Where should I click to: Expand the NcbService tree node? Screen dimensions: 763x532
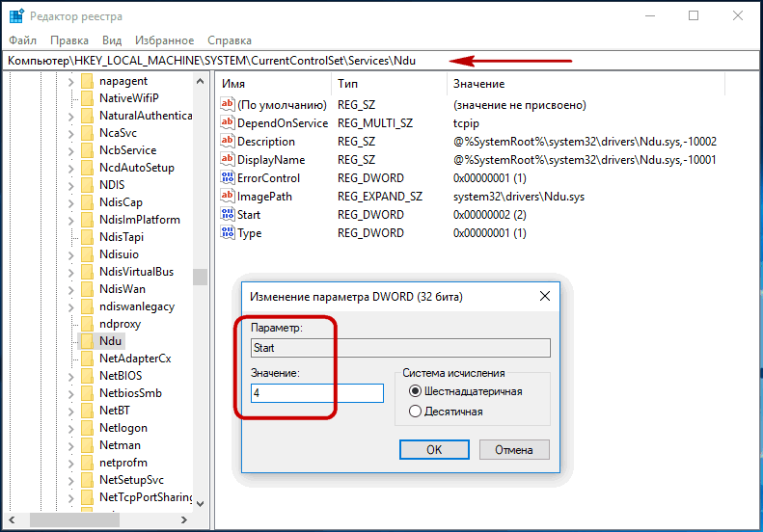click(x=71, y=150)
